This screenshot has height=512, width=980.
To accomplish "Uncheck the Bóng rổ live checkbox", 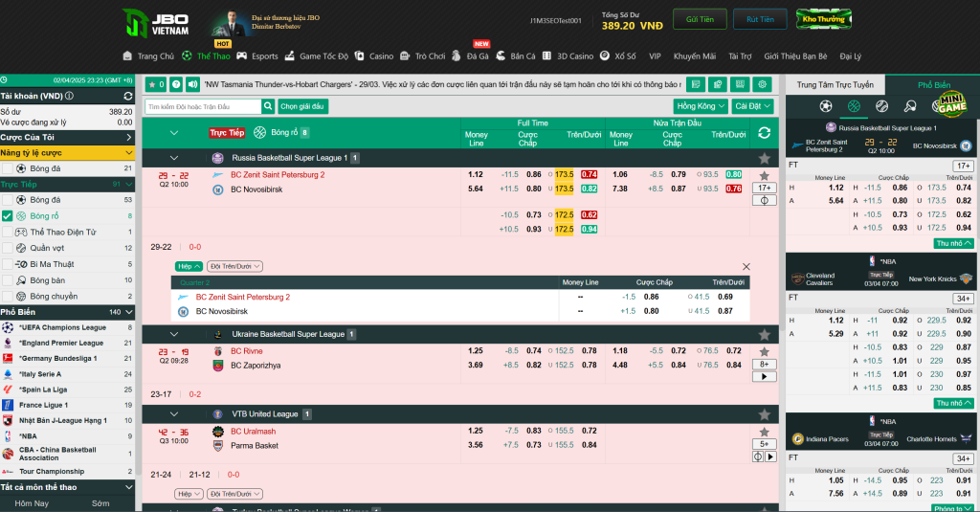I will point(8,216).
